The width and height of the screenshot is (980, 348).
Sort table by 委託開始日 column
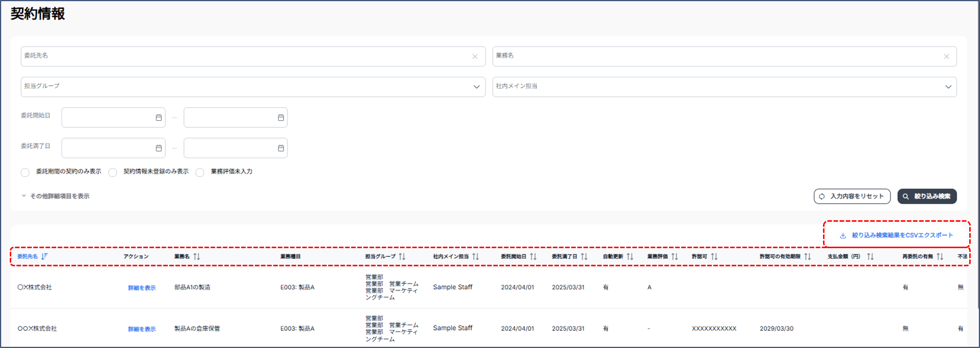click(533, 256)
